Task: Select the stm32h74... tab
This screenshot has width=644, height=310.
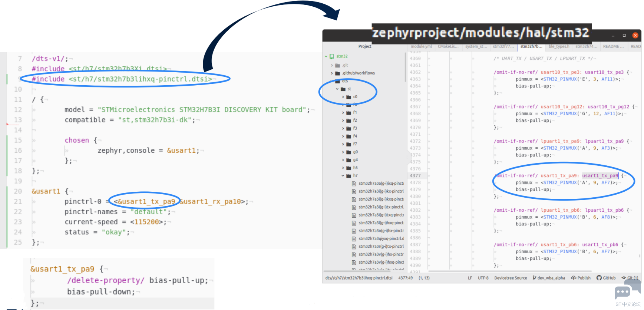Action: click(587, 46)
